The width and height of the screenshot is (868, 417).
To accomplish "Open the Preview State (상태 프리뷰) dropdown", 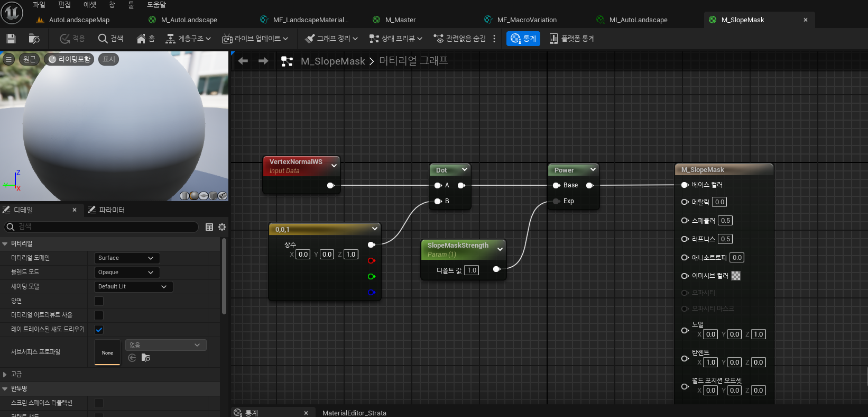I will pos(395,39).
